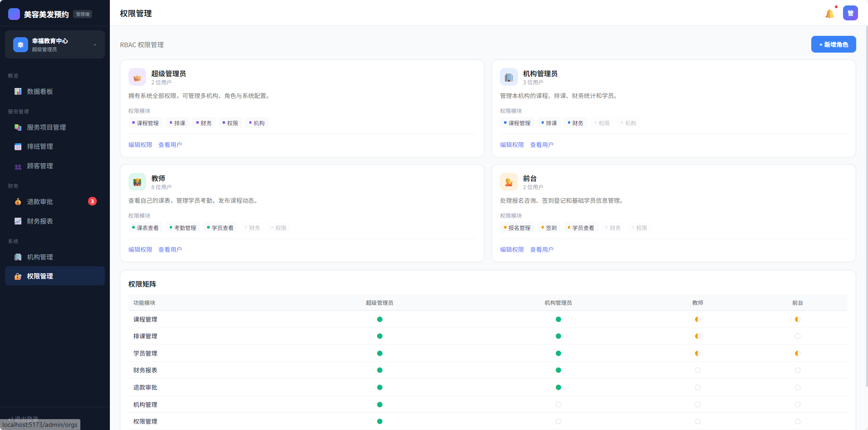Image resolution: width=868 pixels, height=430 pixels.
Task: Open 排班管理 from the sidebar
Action: point(40,147)
